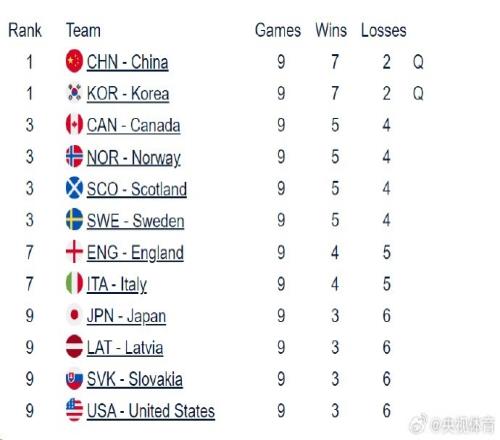Click the Korea flag icon
Screen dimensions: 500x440
pos(74,92)
